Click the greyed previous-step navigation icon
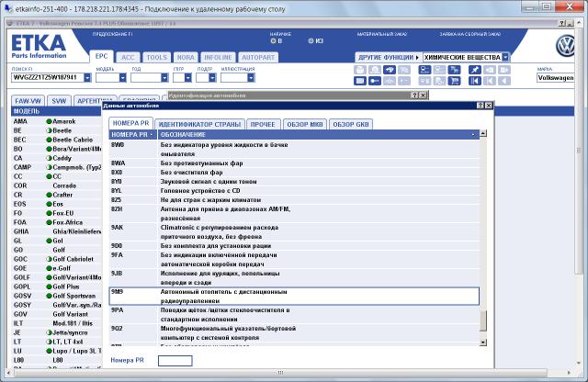Viewport: 588px width, 382px height. click(490, 81)
